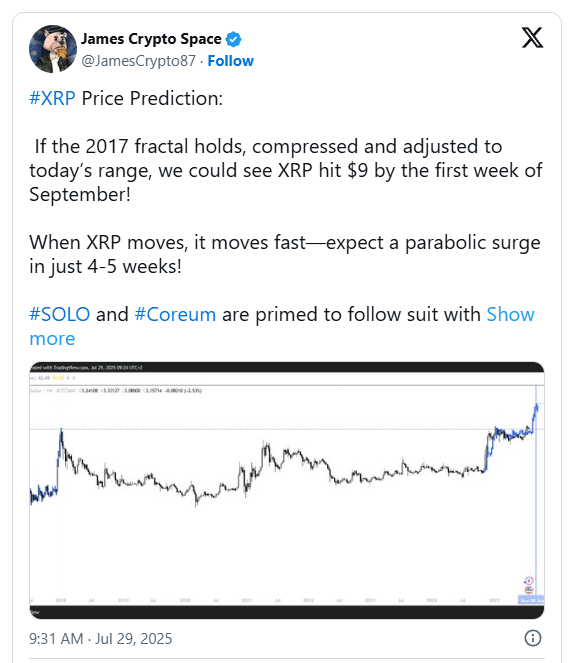572x663 pixels.
Task: Click the 2018 price peak on the chart
Action: point(61,431)
